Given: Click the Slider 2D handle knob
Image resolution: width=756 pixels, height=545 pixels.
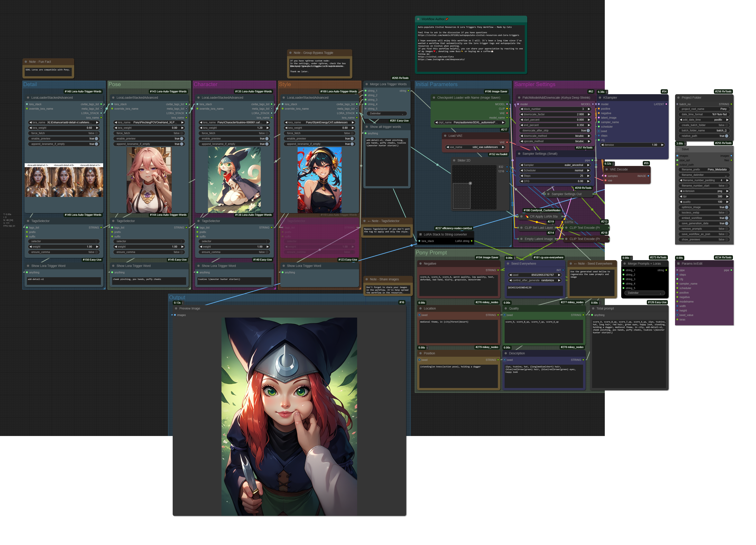Looking at the screenshot, I should [470, 183].
